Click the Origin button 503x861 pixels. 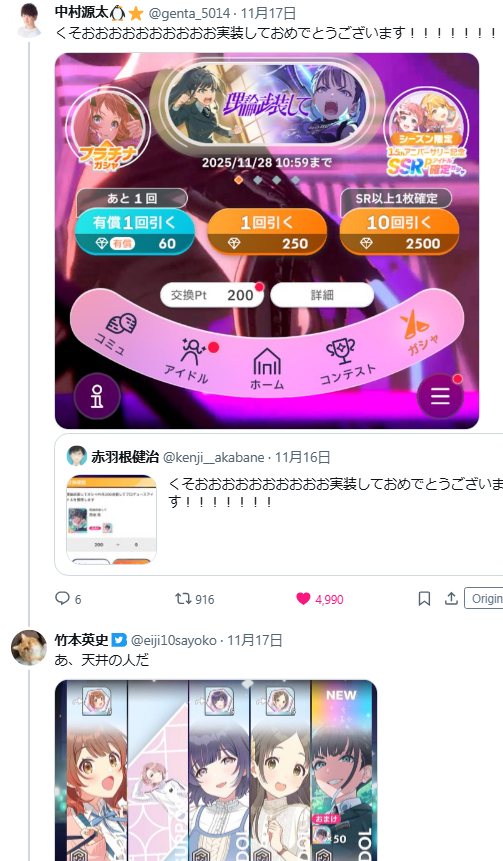[484, 599]
